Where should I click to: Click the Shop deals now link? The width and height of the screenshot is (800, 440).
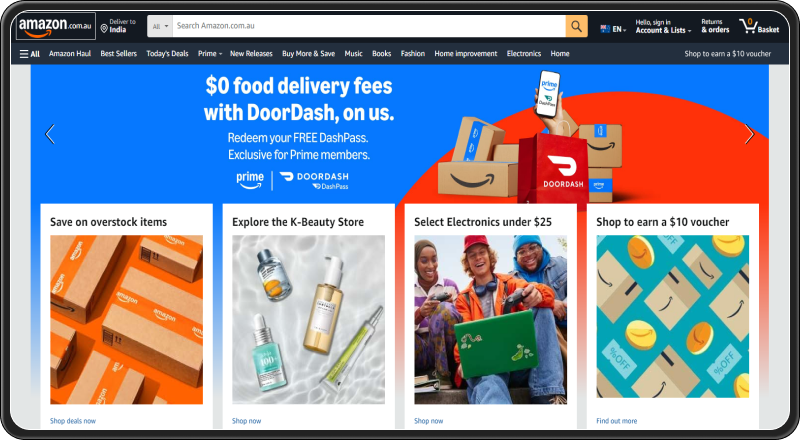73,421
